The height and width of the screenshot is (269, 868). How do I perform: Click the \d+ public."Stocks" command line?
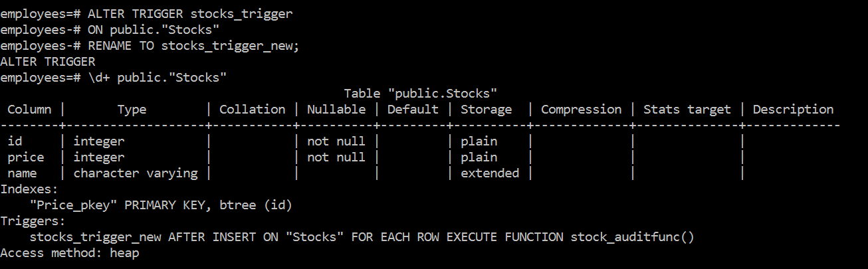pos(158,78)
